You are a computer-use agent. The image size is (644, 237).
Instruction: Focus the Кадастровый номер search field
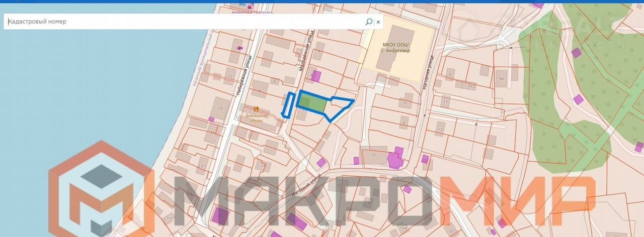pyautogui.click(x=181, y=22)
